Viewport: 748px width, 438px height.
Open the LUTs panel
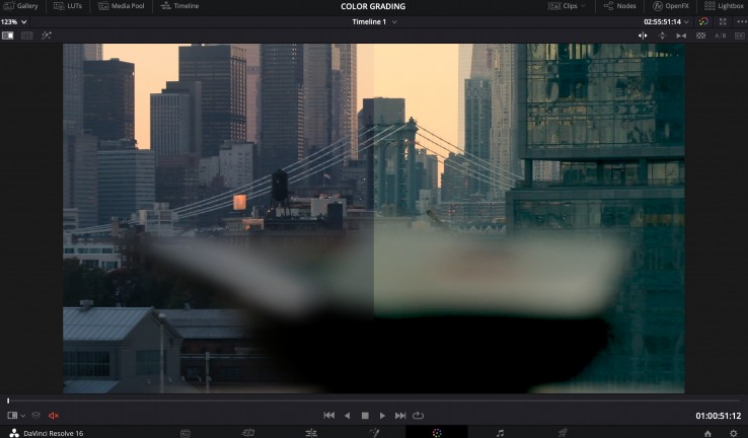pos(69,6)
